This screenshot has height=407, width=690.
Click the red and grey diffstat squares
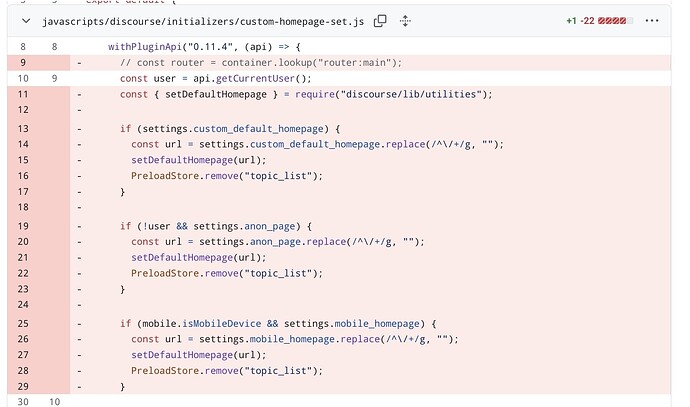click(x=615, y=21)
